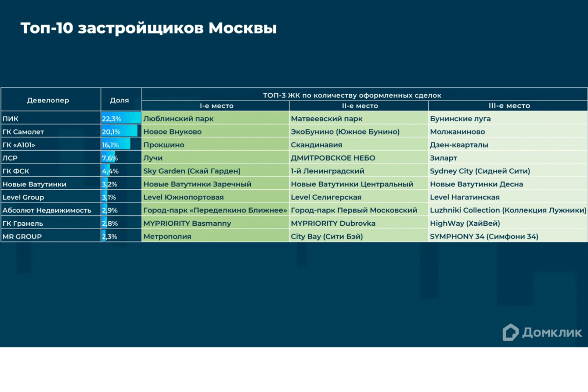Image resolution: width=588 pixels, height=392 pixels.
Task: Click the Домклик house logo icon
Action: (510, 332)
